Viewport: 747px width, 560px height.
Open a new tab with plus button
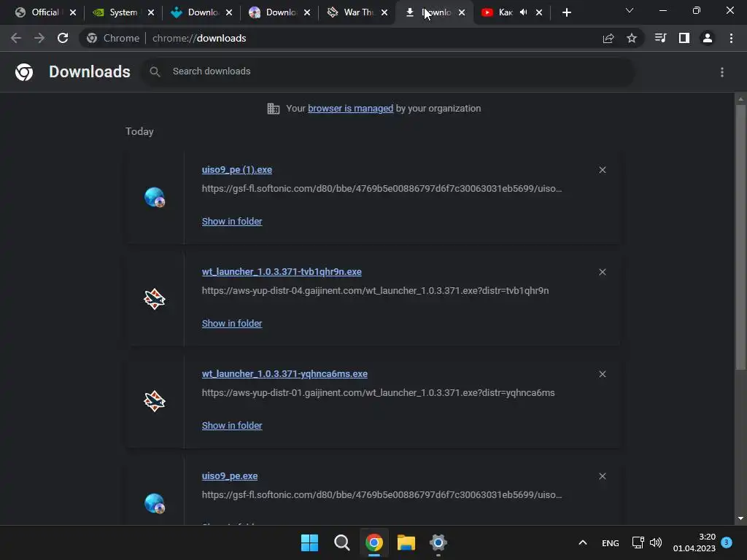coord(566,12)
